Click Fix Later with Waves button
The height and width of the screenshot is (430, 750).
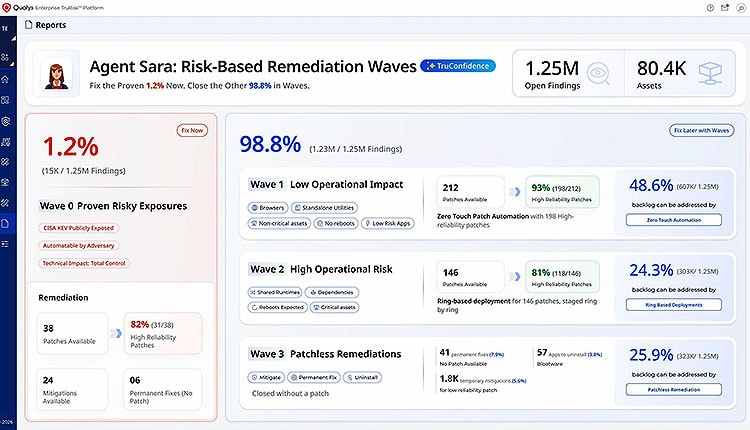pyautogui.click(x=701, y=130)
